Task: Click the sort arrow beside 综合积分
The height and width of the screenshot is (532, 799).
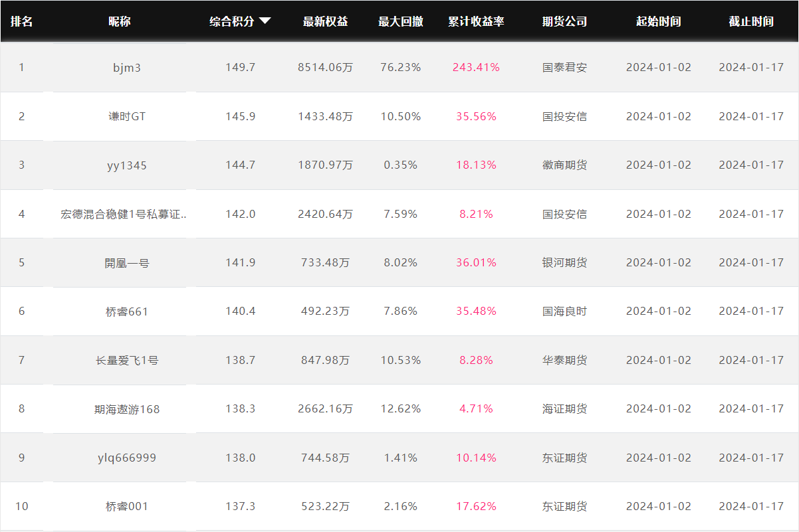Action: [265, 21]
